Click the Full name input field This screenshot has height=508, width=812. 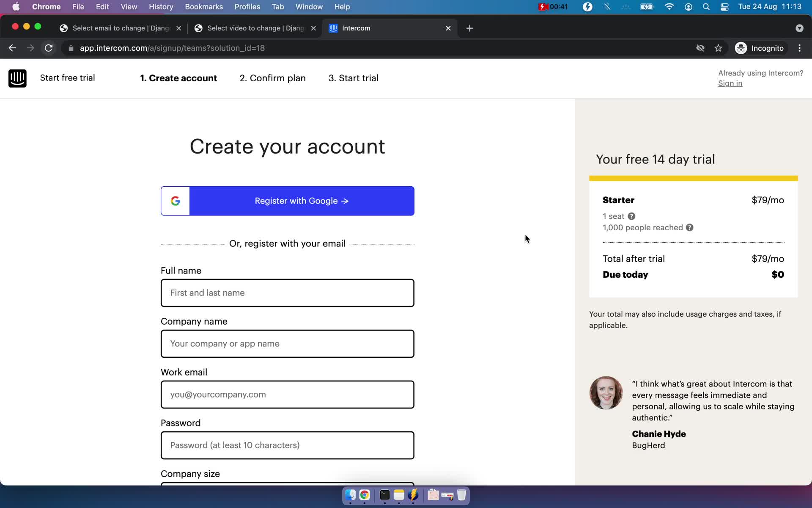(287, 293)
